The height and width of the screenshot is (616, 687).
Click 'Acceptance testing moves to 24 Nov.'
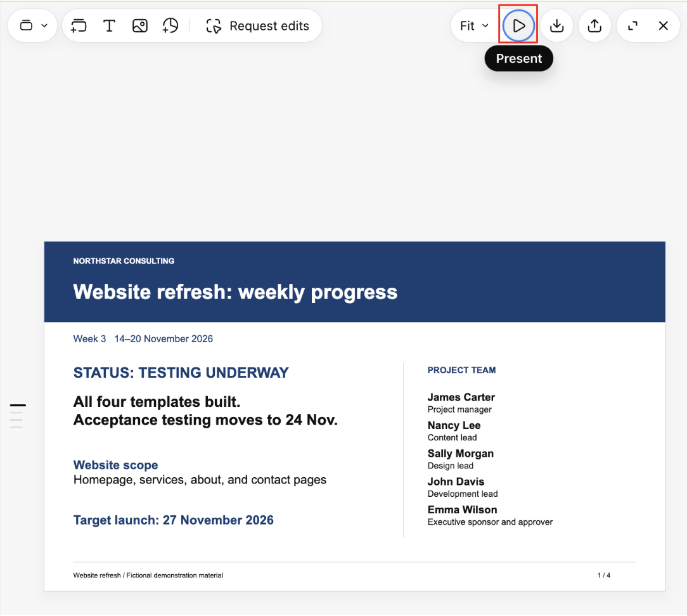click(205, 420)
